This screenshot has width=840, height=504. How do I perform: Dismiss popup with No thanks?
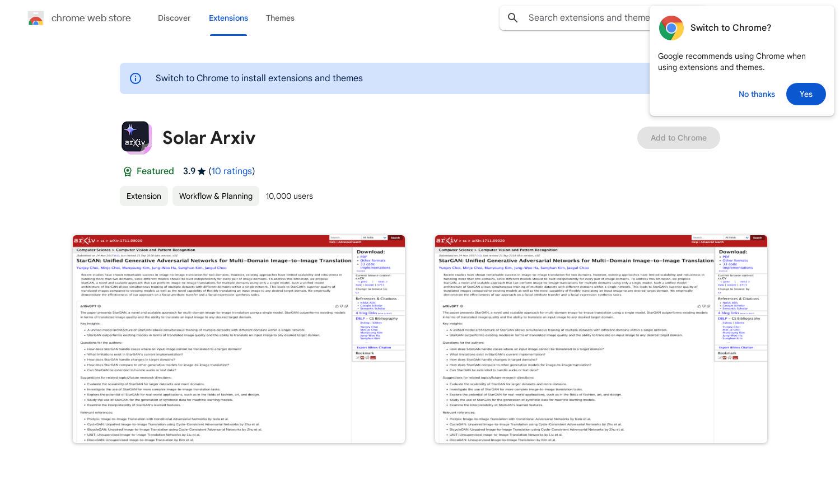click(x=757, y=94)
